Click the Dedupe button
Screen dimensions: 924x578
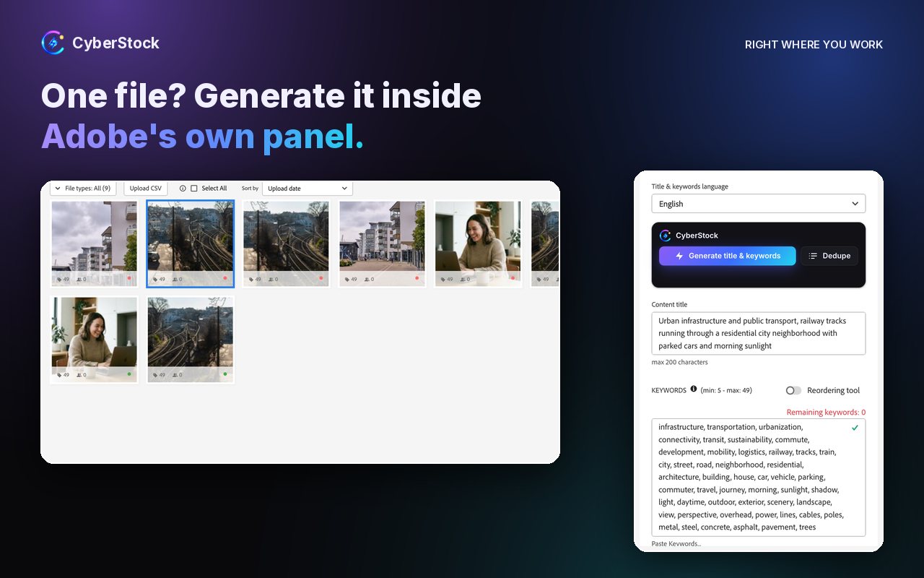click(x=829, y=256)
